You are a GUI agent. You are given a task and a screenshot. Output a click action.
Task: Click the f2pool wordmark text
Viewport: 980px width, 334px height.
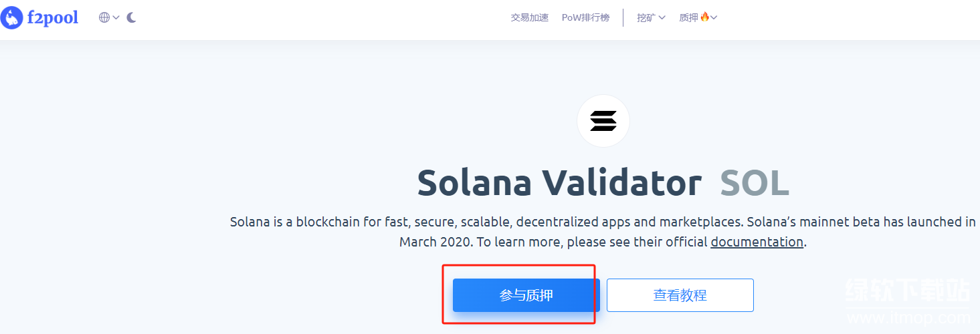tap(52, 17)
